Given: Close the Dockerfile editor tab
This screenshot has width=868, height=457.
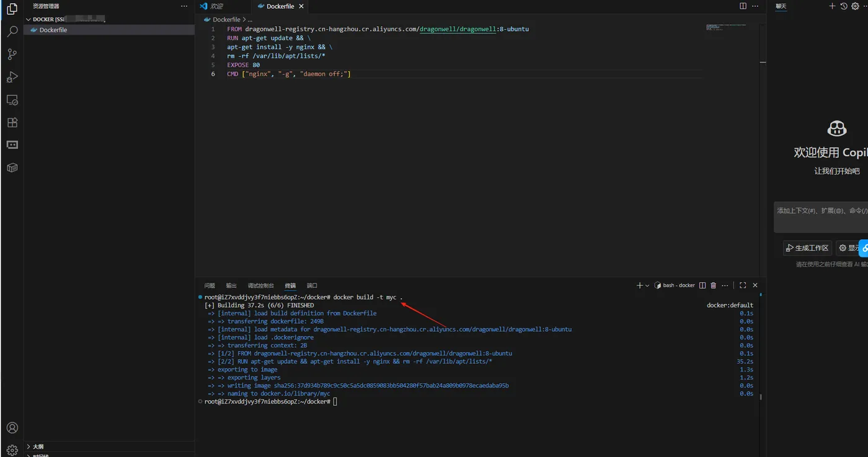Looking at the screenshot, I should [x=301, y=6].
